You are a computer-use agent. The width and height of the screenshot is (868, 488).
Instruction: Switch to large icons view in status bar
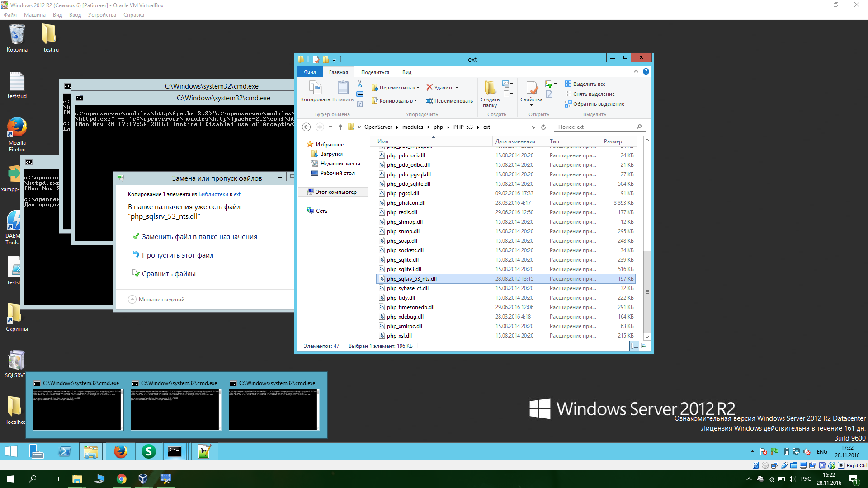coord(644,346)
